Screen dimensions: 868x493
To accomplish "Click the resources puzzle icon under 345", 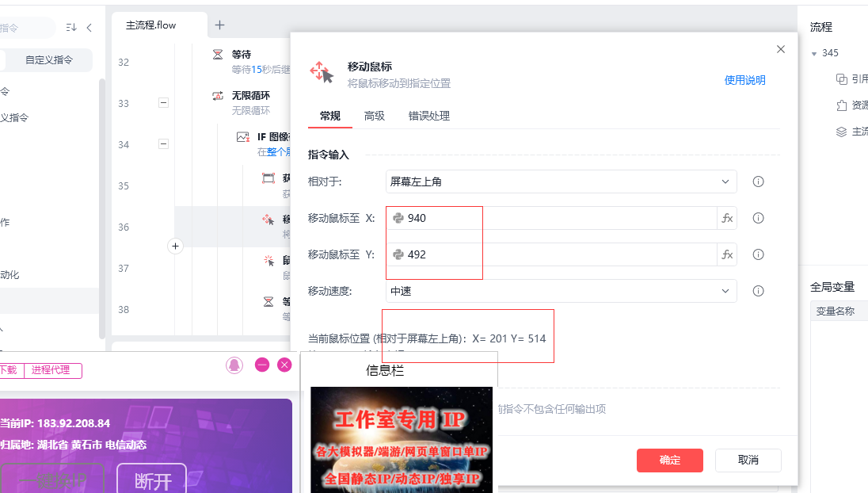I will click(x=841, y=105).
